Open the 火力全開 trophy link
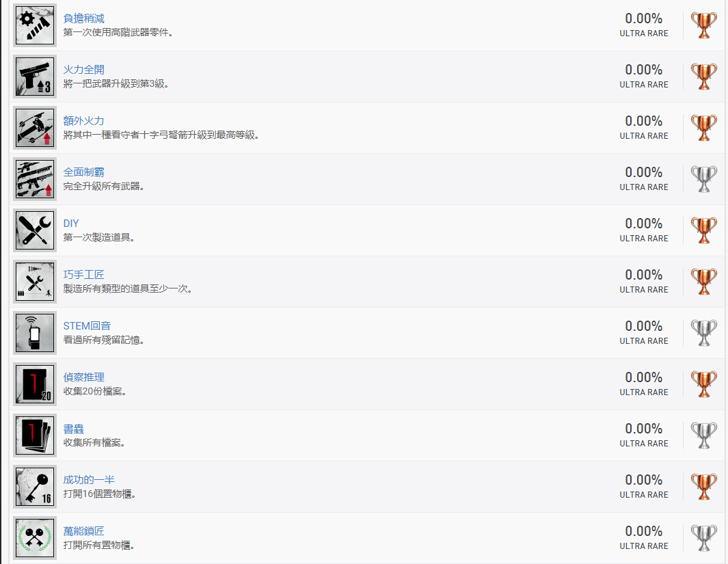This screenshot has width=728, height=564. click(x=84, y=70)
